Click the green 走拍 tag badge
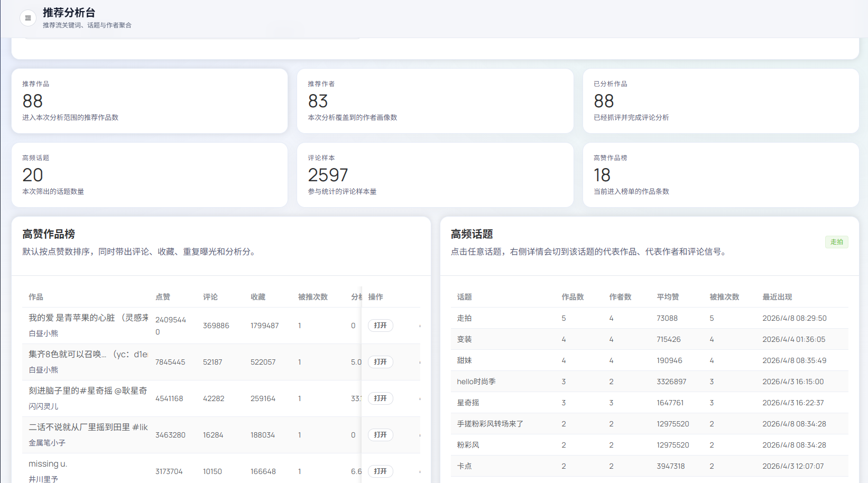868x483 pixels. pyautogui.click(x=836, y=242)
